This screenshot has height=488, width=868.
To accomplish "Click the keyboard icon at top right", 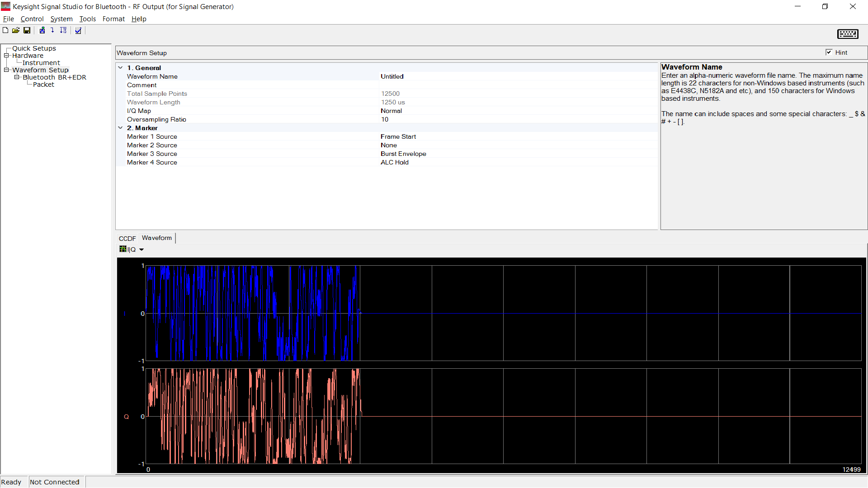I will click(x=848, y=34).
